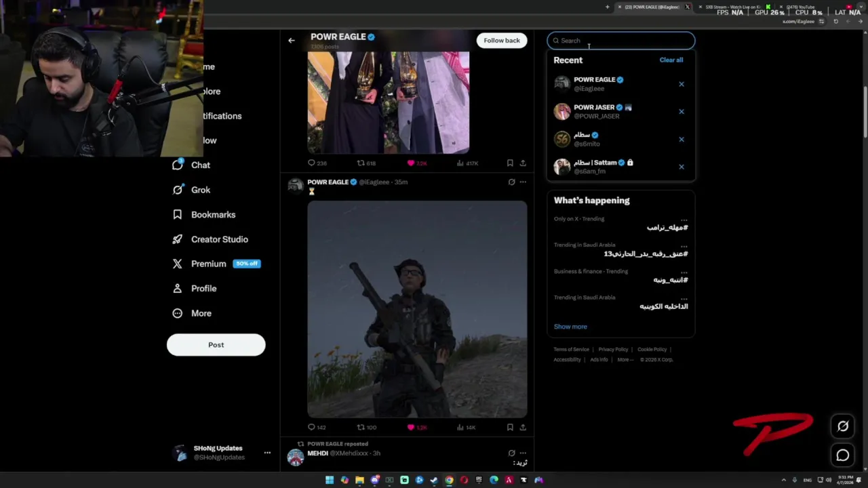Screen dimensions: 868x488
Task: Open Creator Studio in the sidebar
Action: (x=210, y=239)
